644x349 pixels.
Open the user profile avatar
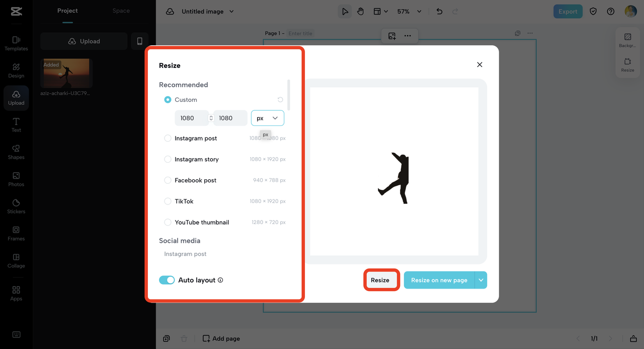click(x=630, y=11)
